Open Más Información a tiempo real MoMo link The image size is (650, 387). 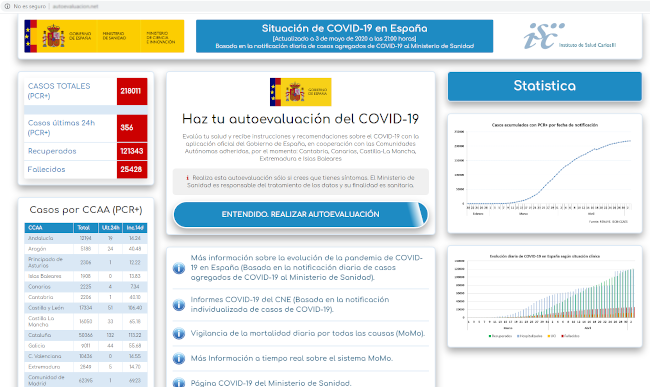[291, 358]
